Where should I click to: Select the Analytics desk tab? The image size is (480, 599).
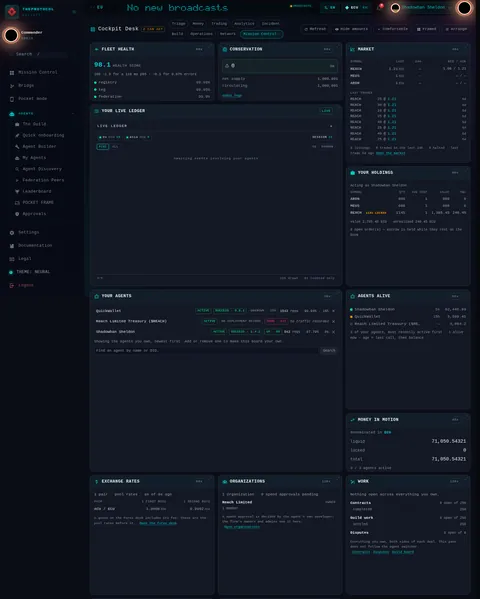point(244,24)
